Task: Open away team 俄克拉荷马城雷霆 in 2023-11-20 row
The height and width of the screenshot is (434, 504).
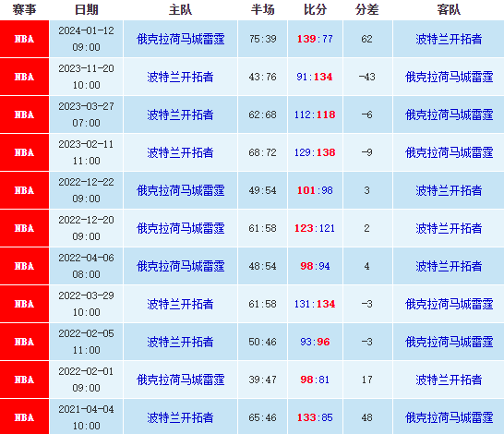Action: point(449,77)
